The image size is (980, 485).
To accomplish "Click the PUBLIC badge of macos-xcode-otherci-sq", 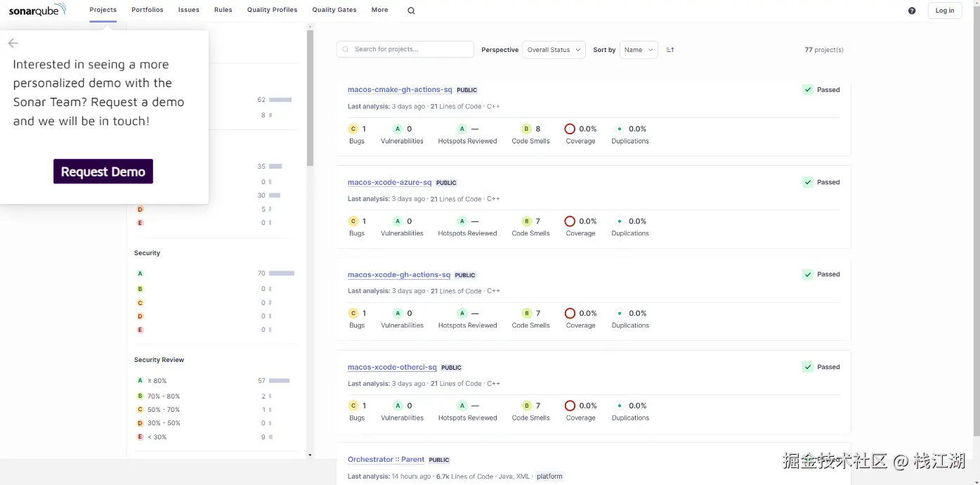I will [452, 368].
